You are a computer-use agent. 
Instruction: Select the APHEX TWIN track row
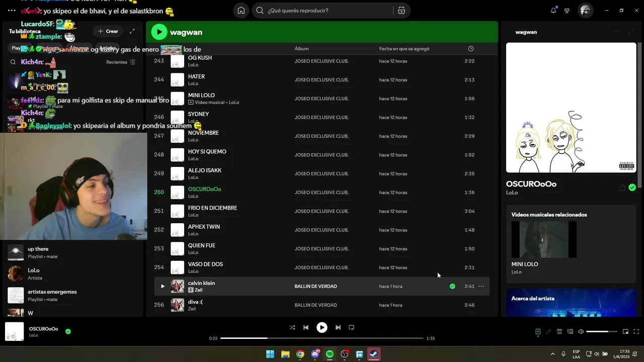(321, 230)
